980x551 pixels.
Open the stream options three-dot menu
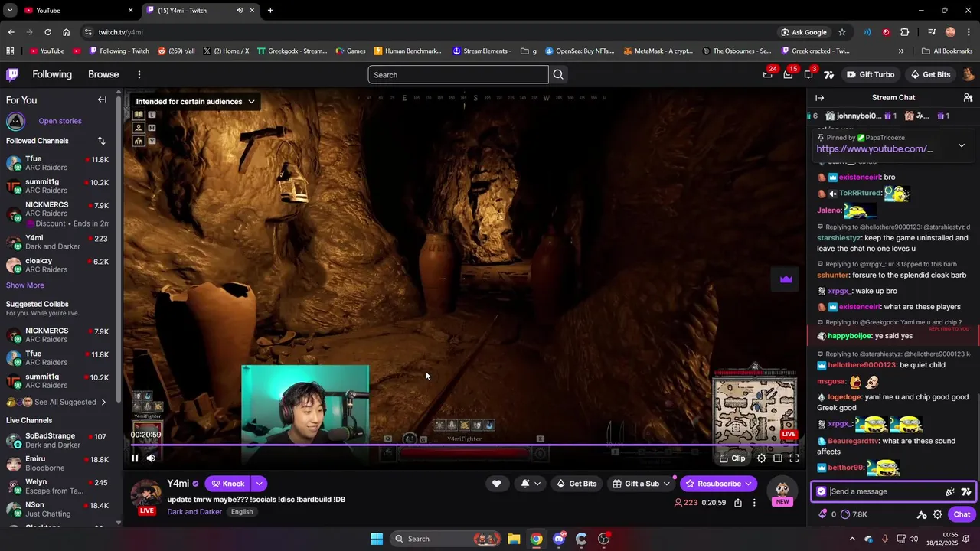754,503
